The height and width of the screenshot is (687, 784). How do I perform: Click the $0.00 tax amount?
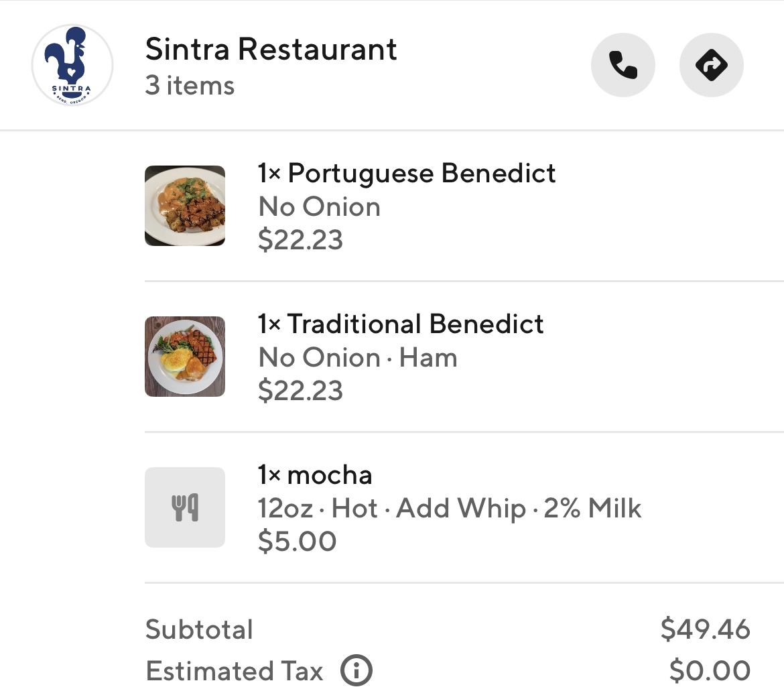pos(710,670)
